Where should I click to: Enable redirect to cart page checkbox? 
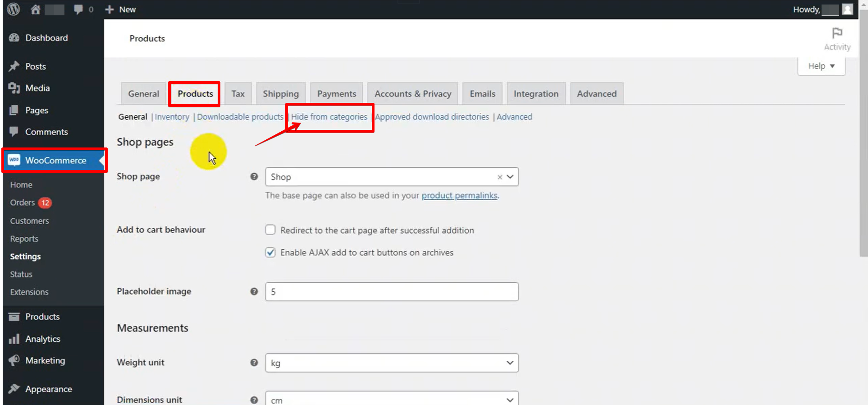click(x=270, y=230)
